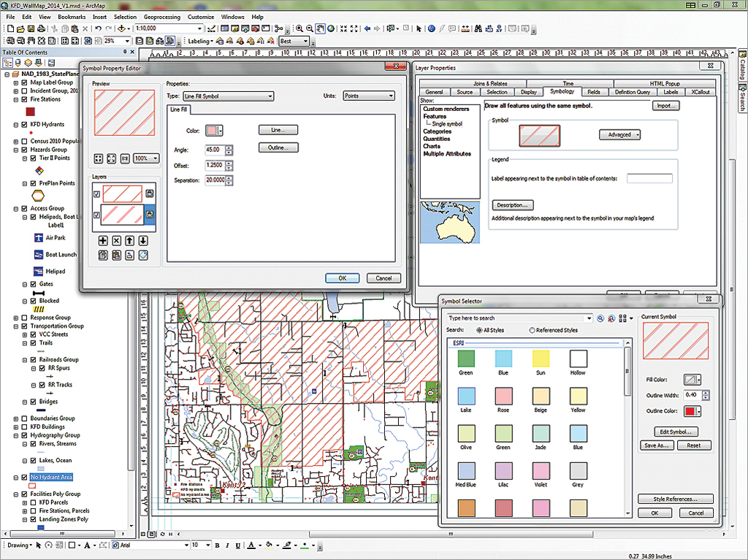The width and height of the screenshot is (748, 560).
Task: Click the Outline... button in Line Fill properties
Action: [x=278, y=147]
